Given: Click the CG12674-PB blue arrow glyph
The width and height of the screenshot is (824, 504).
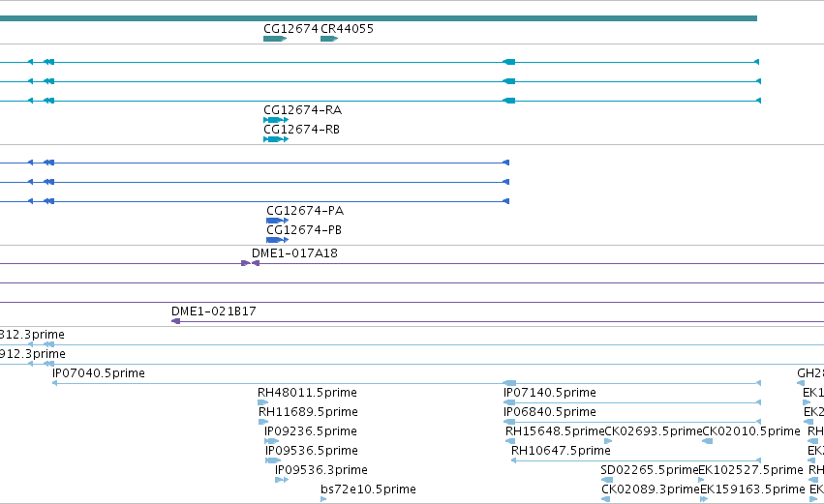Looking at the screenshot, I should (278, 241).
